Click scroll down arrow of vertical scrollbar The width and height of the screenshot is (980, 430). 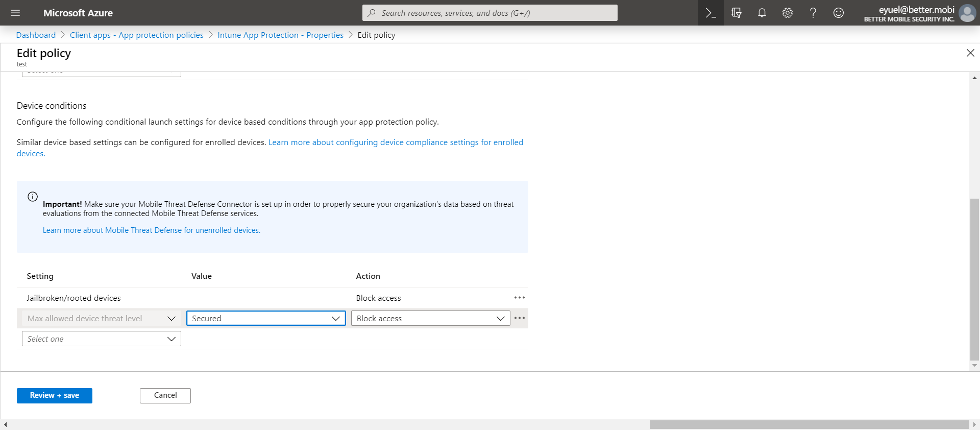(x=974, y=365)
